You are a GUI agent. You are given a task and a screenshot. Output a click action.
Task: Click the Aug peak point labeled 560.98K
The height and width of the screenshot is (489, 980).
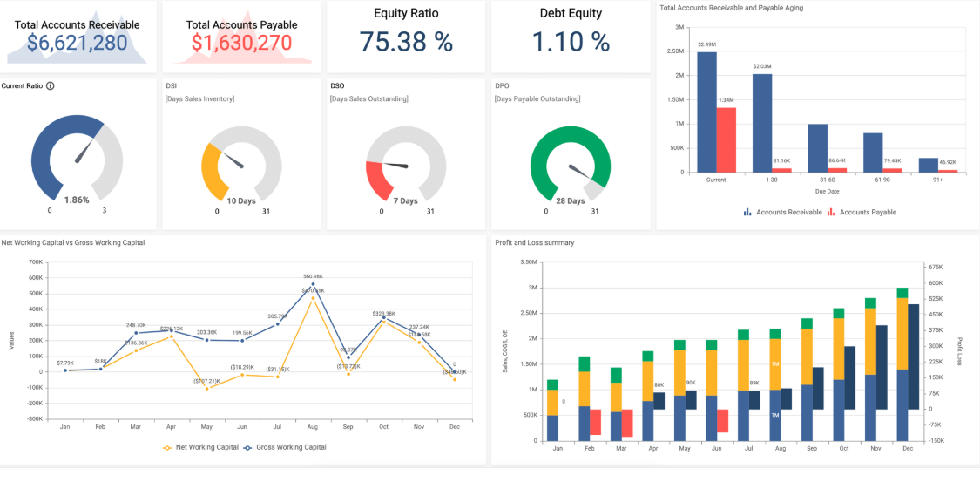click(x=313, y=284)
